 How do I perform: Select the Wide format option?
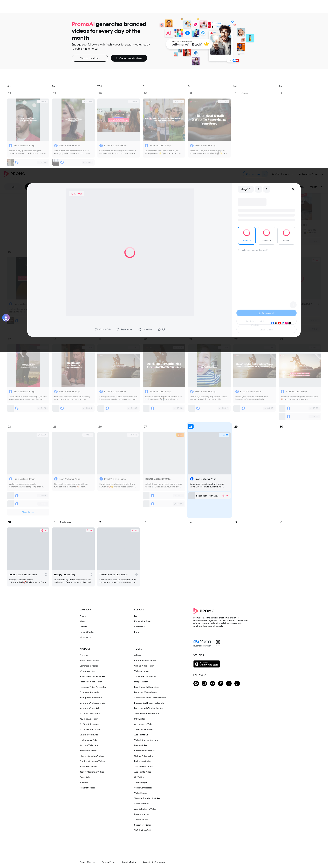(x=286, y=236)
